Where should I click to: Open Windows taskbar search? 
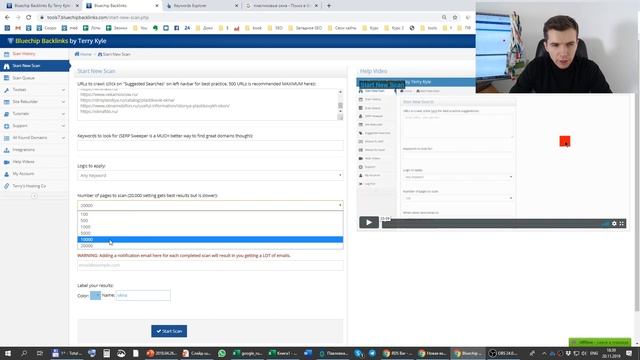coord(24,353)
